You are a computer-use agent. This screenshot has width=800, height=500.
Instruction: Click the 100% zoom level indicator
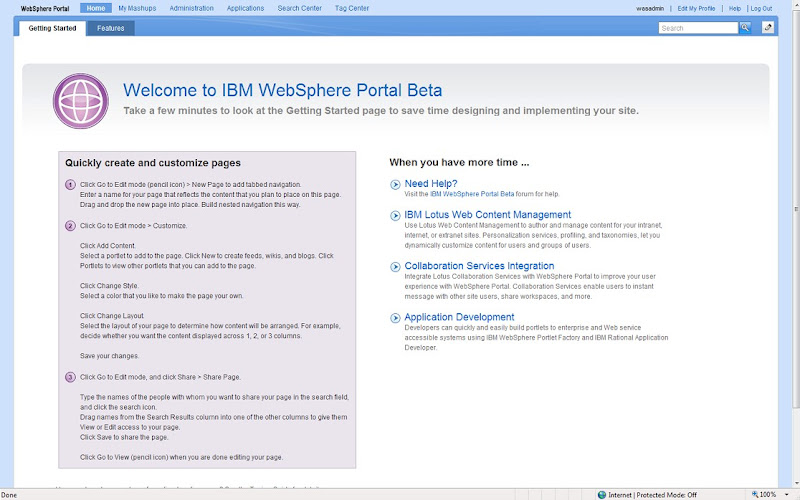[765, 494]
